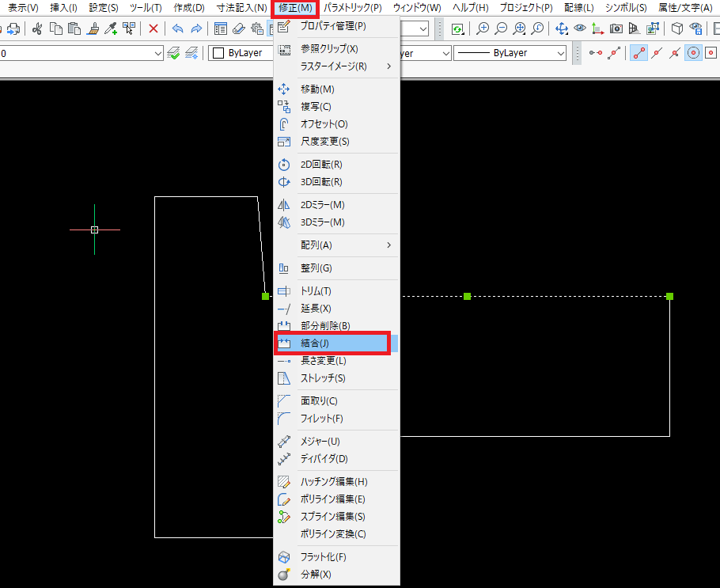Click the Undo arrow icon
720x588 pixels.
(178, 29)
